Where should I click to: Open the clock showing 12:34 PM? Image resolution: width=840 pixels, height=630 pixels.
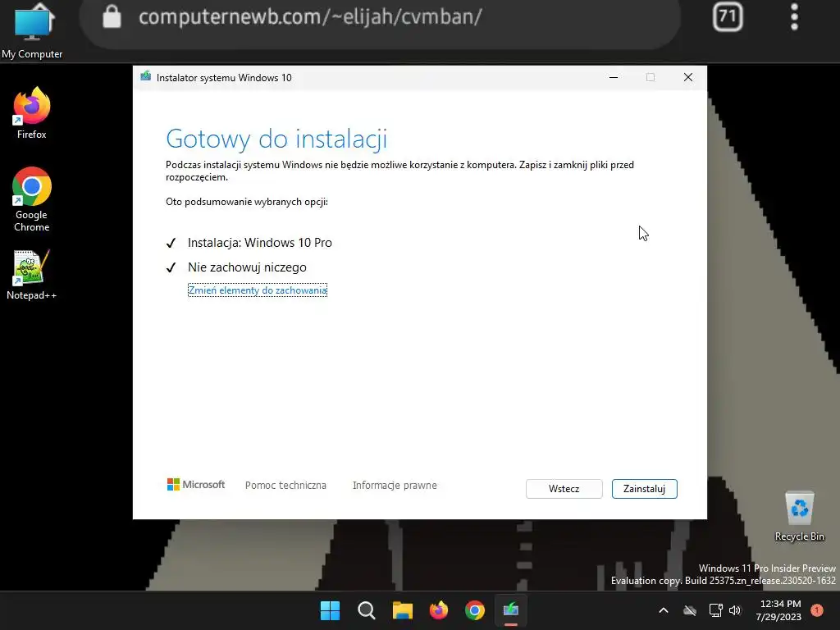(778, 610)
